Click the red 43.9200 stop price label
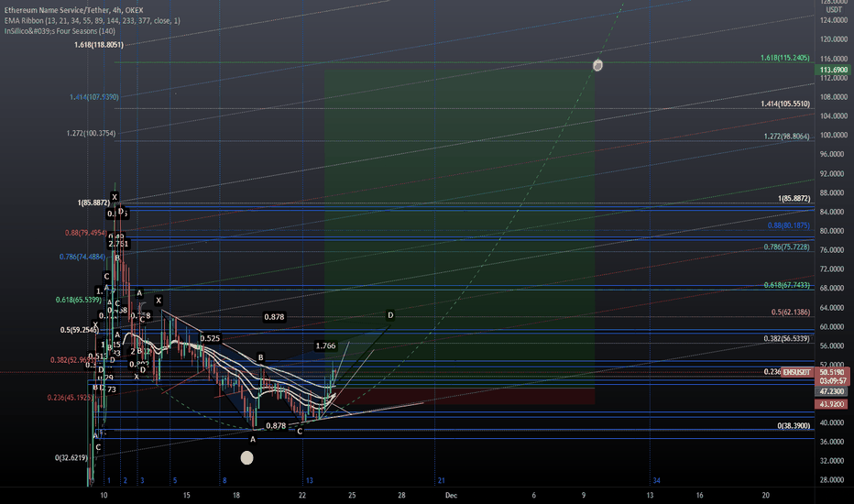854x504 pixels. tap(832, 404)
